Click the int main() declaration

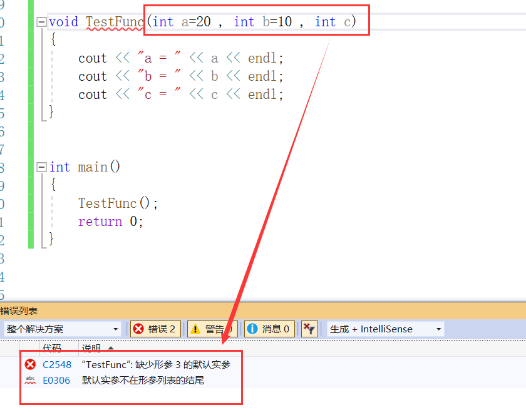[x=85, y=167]
